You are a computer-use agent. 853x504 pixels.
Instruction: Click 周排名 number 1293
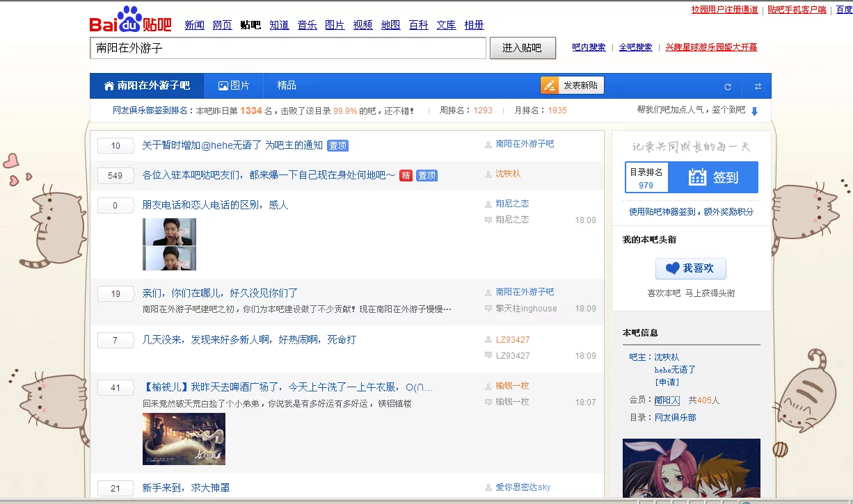(483, 111)
